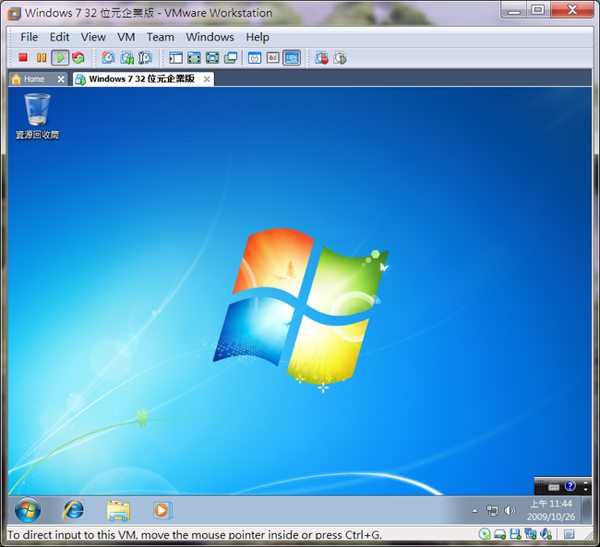
Task: Click the red Power Off button
Action: click(x=23, y=58)
